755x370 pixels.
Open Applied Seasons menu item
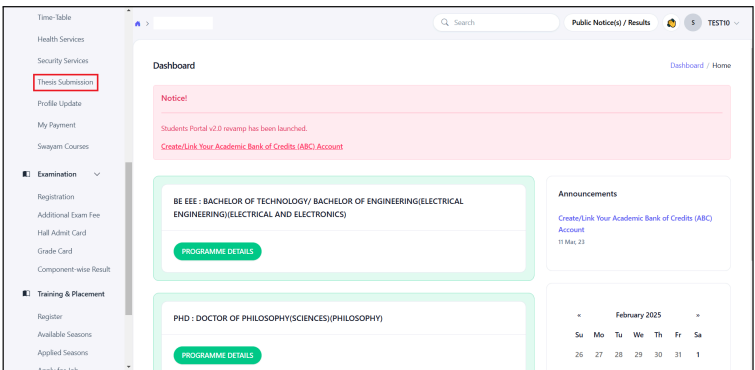tap(63, 353)
